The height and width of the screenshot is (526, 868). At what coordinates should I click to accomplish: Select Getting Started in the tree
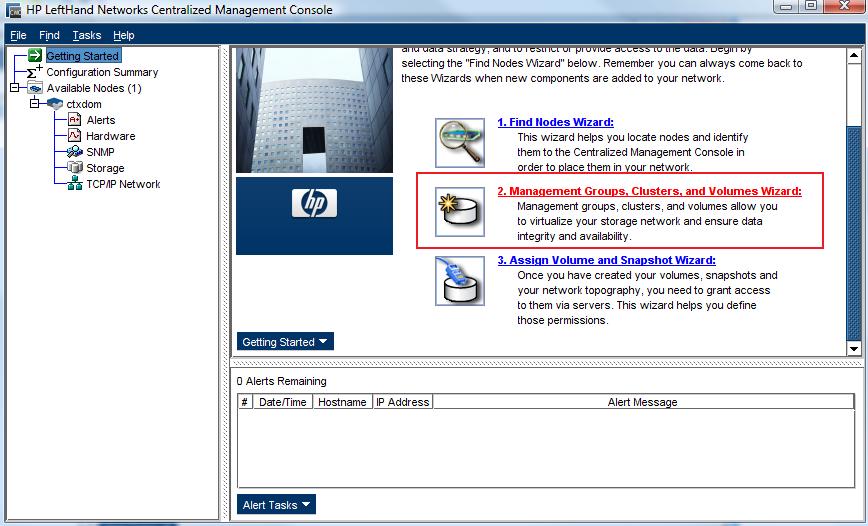pos(82,56)
